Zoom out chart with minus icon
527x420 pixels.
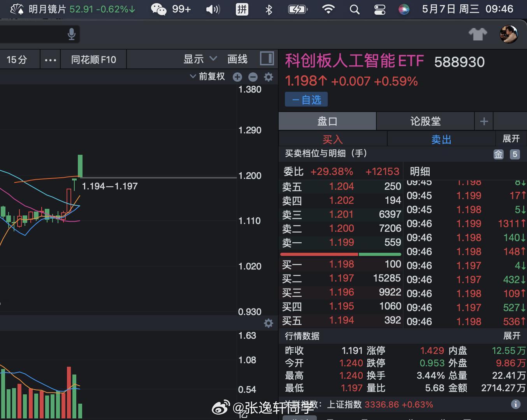point(253,77)
